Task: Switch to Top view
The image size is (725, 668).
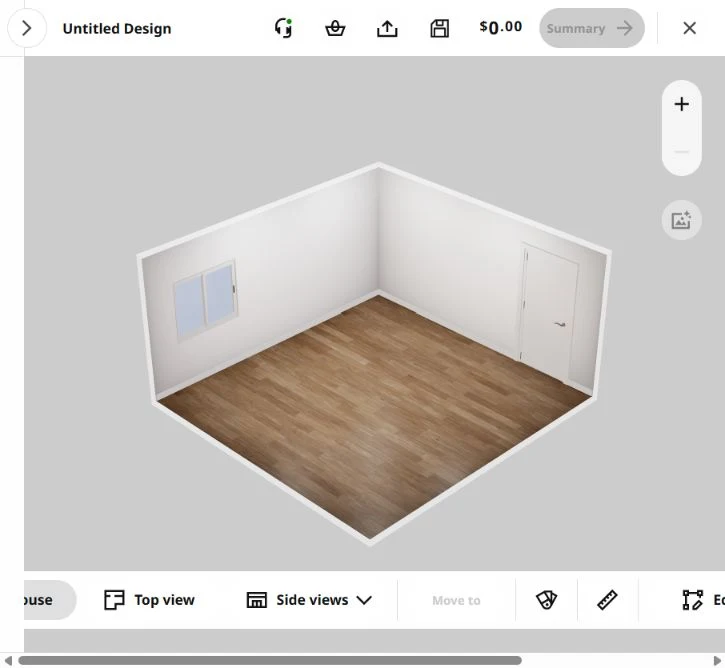Action: [149, 600]
